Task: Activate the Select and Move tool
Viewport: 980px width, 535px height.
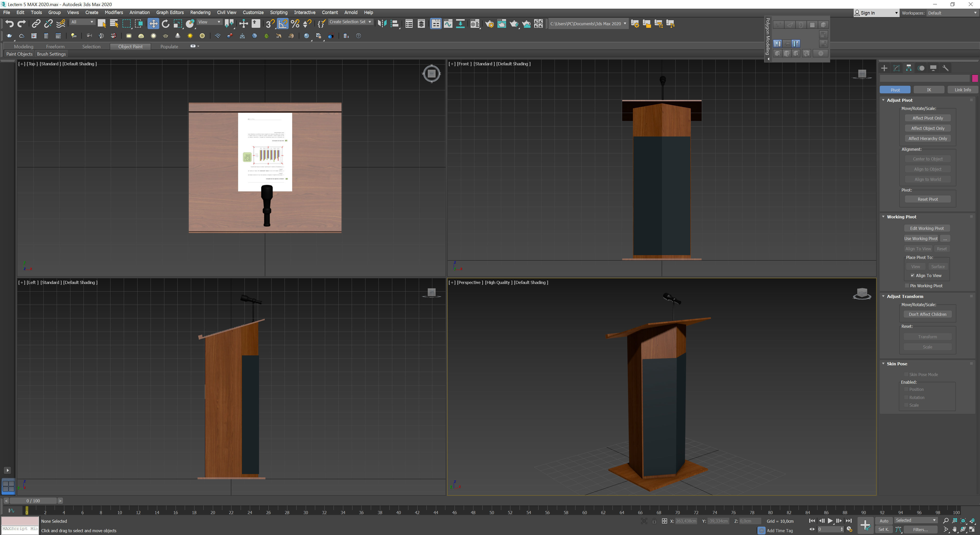Action: point(153,23)
